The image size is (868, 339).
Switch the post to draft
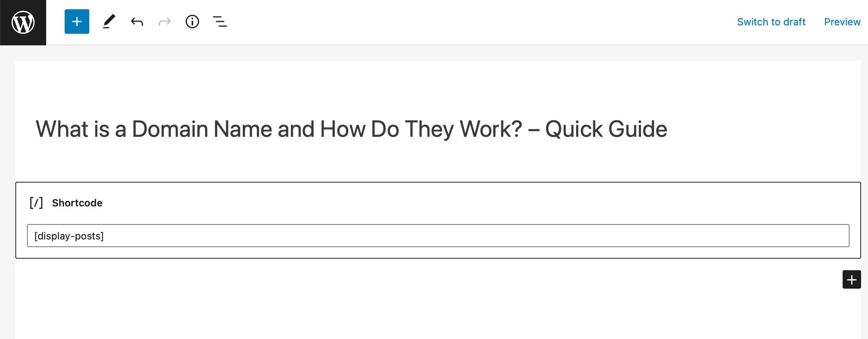771,22
